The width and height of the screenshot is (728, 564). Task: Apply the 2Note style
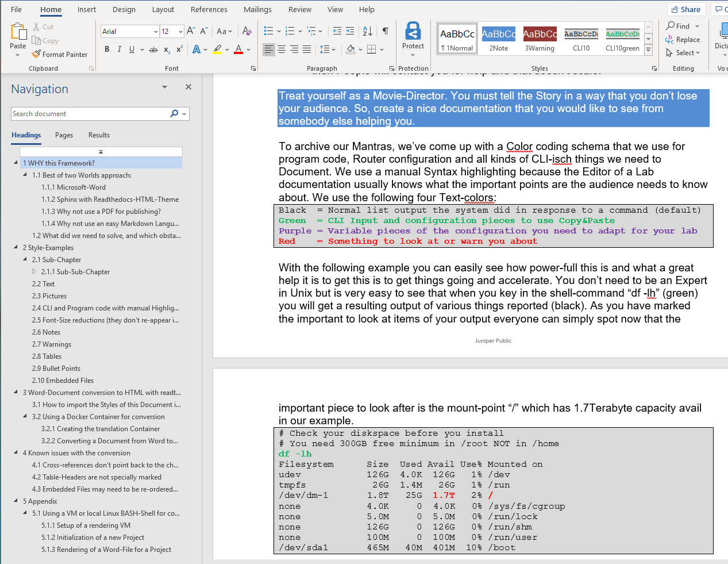pyautogui.click(x=499, y=39)
